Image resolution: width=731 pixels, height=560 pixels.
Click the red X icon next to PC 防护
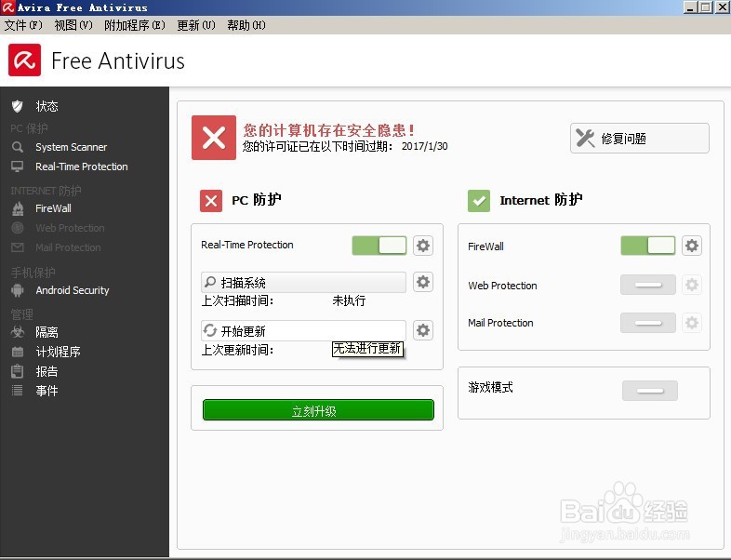[x=211, y=201]
